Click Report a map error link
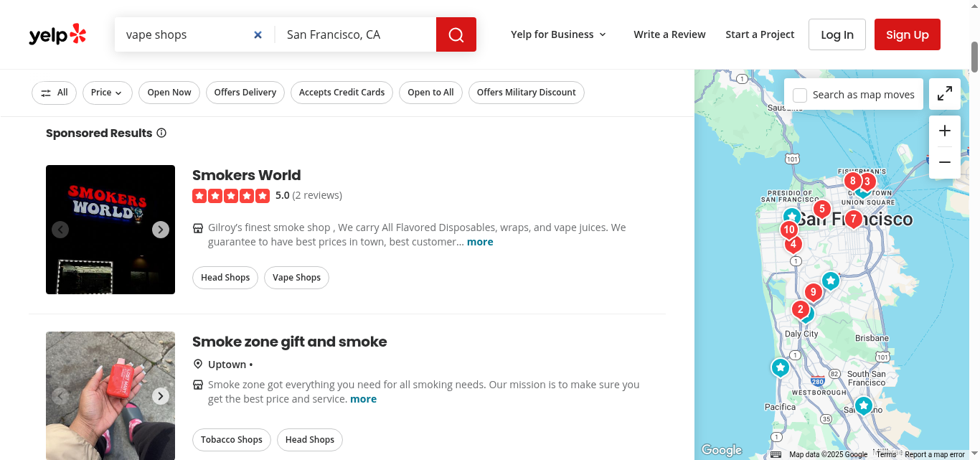This screenshot has width=980, height=460. coord(935,454)
